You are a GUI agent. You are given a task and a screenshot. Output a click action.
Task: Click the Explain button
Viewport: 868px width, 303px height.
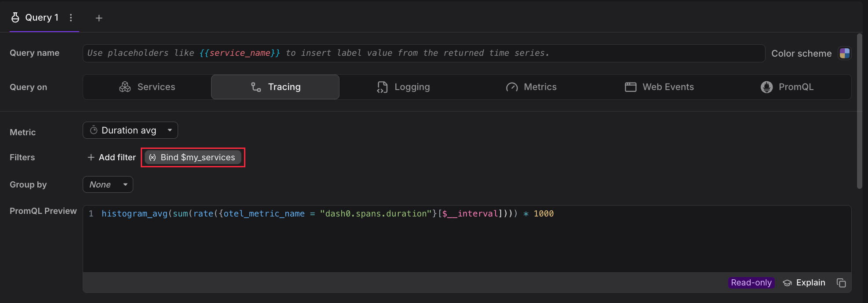click(804, 283)
